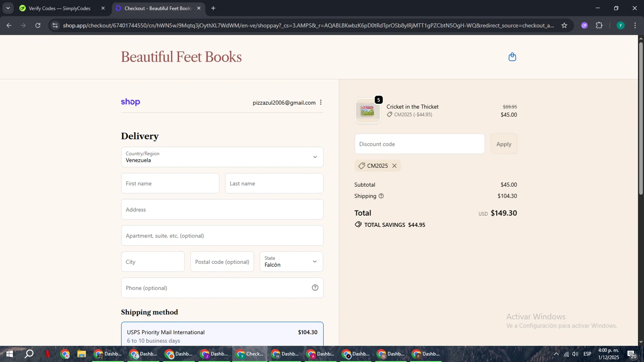Reload the checkout page

click(38, 25)
